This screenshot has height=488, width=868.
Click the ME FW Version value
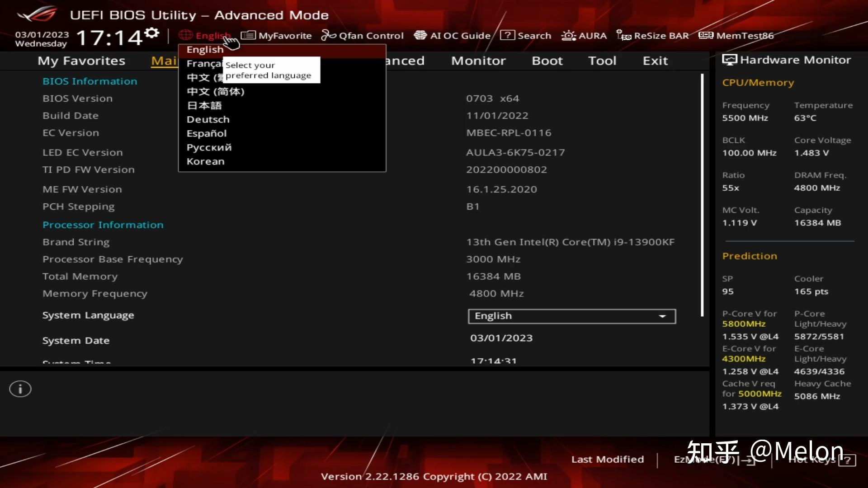[x=502, y=189]
